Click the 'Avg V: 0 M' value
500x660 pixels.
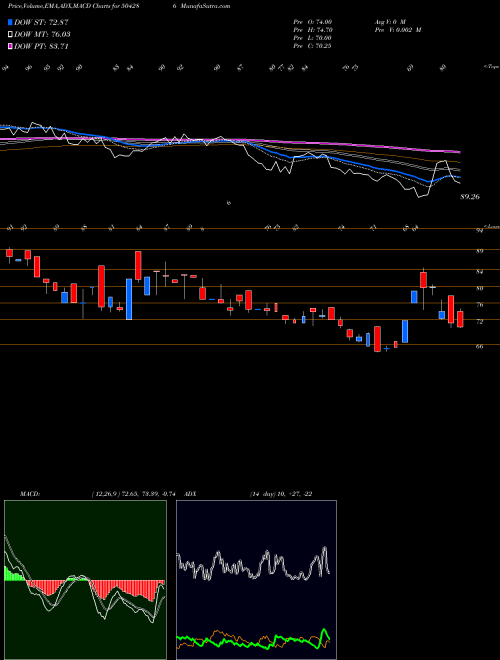[x=389, y=22]
